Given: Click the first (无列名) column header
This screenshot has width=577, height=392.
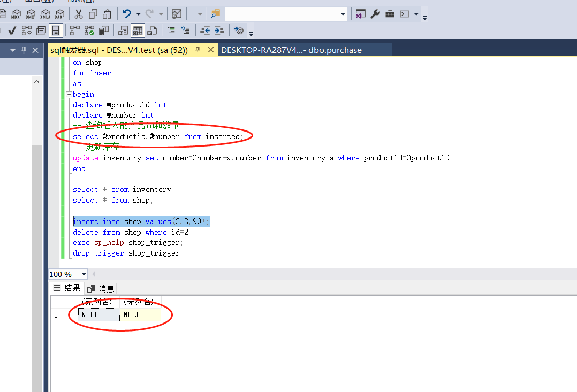Looking at the screenshot, I should tap(98, 302).
